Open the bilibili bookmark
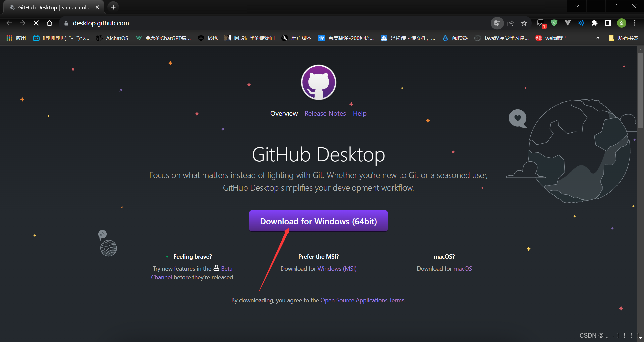Screen dimensions: 644x342 coord(61,38)
